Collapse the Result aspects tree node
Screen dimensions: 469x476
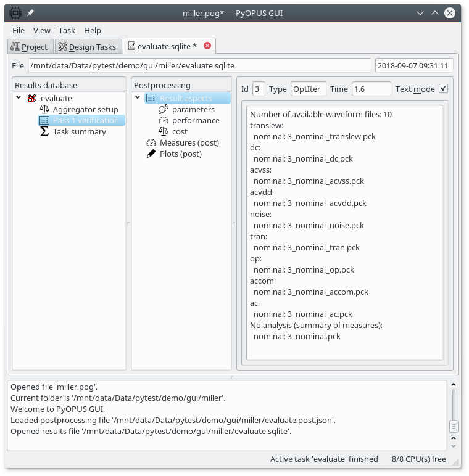138,98
